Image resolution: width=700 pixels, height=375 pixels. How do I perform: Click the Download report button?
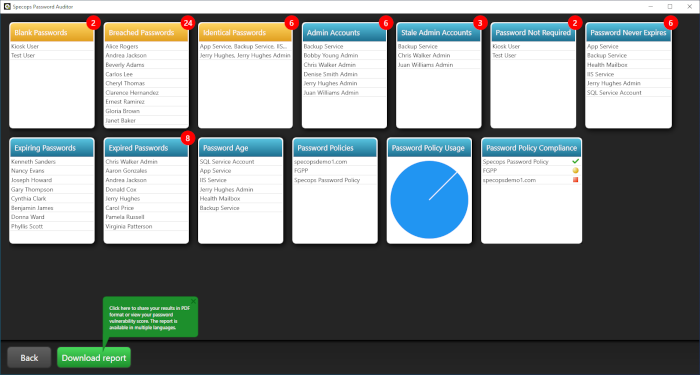coord(94,358)
